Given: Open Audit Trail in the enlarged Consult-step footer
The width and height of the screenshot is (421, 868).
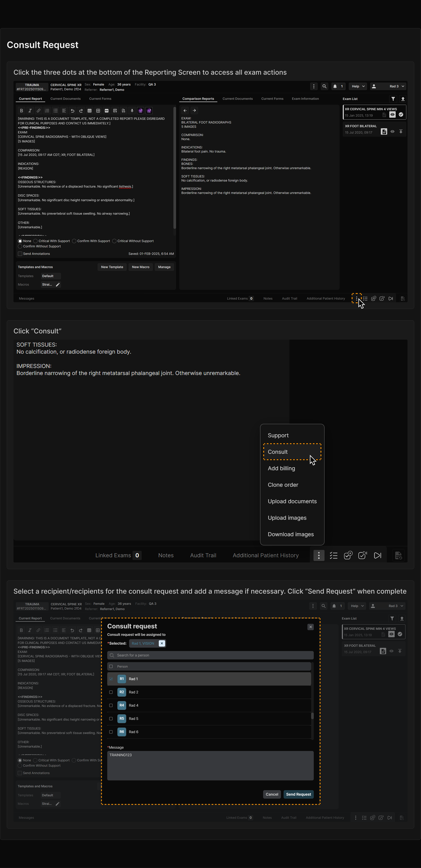Looking at the screenshot, I should tap(203, 555).
